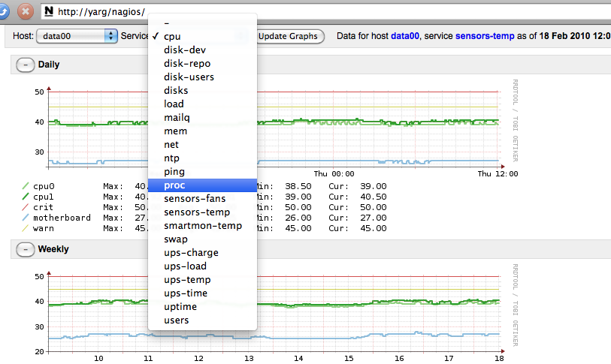Click the warn legend label
Viewport: 611px width, 364px height.
click(44, 228)
